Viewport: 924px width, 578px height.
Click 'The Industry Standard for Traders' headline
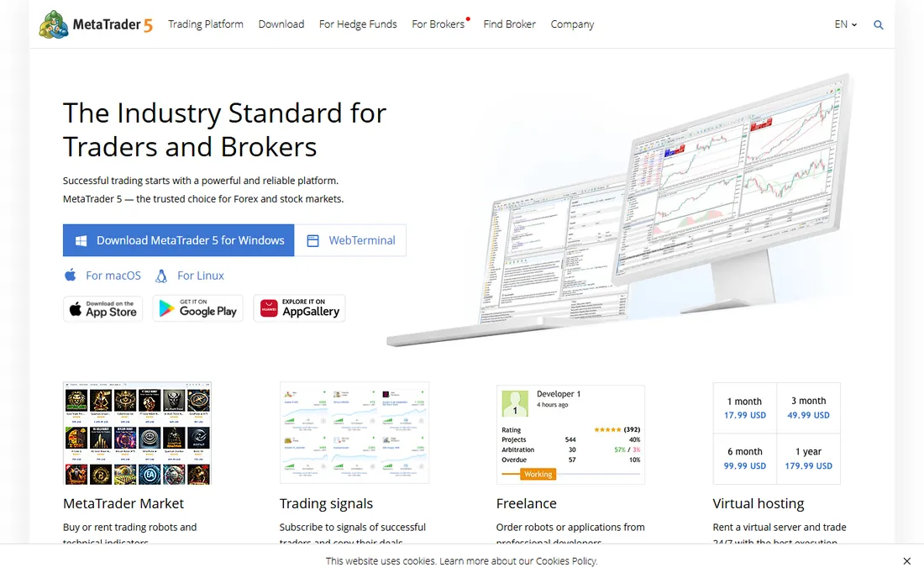pos(224,129)
